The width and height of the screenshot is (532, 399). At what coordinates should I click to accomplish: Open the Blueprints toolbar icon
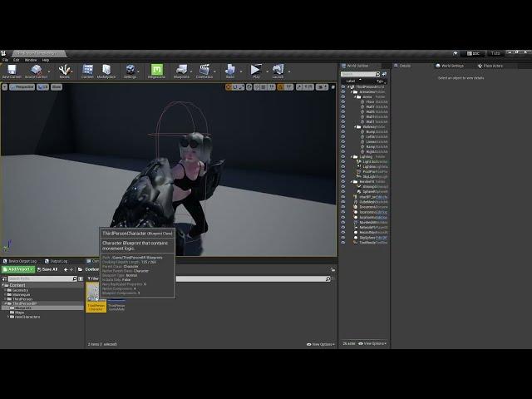coord(181,70)
